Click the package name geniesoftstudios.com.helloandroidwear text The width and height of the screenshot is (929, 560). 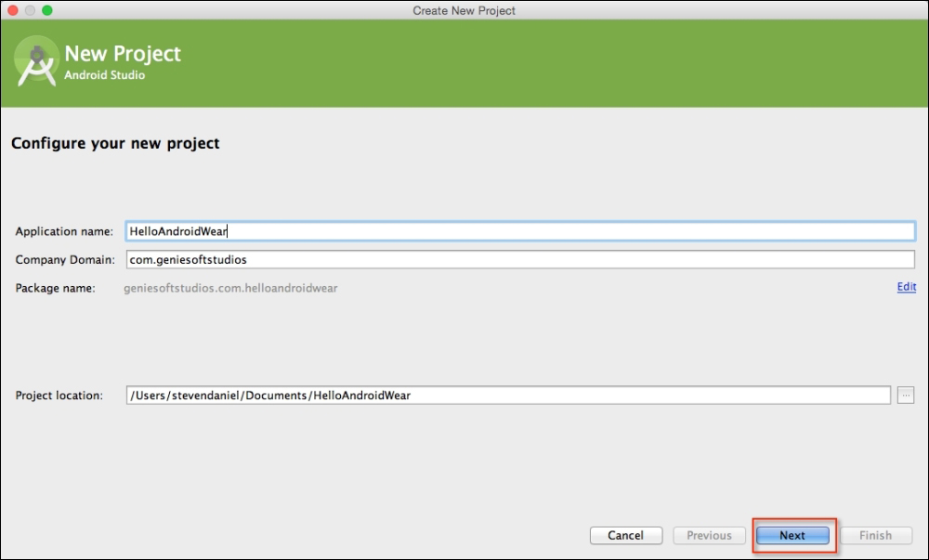click(x=230, y=288)
